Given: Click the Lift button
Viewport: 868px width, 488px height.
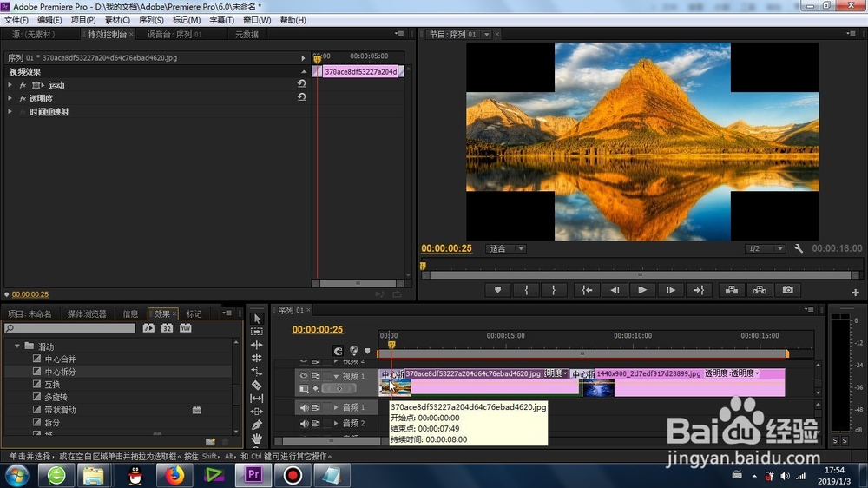Looking at the screenshot, I should pyautogui.click(x=731, y=290).
